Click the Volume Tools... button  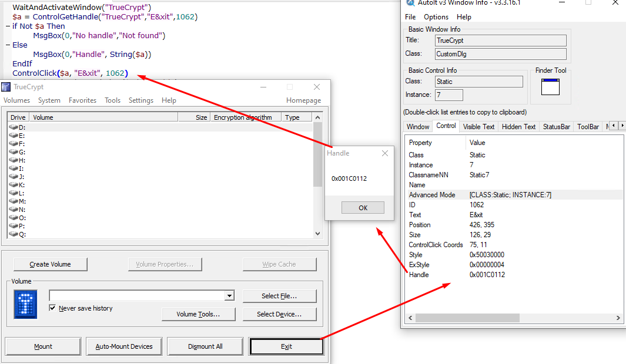pos(199,314)
